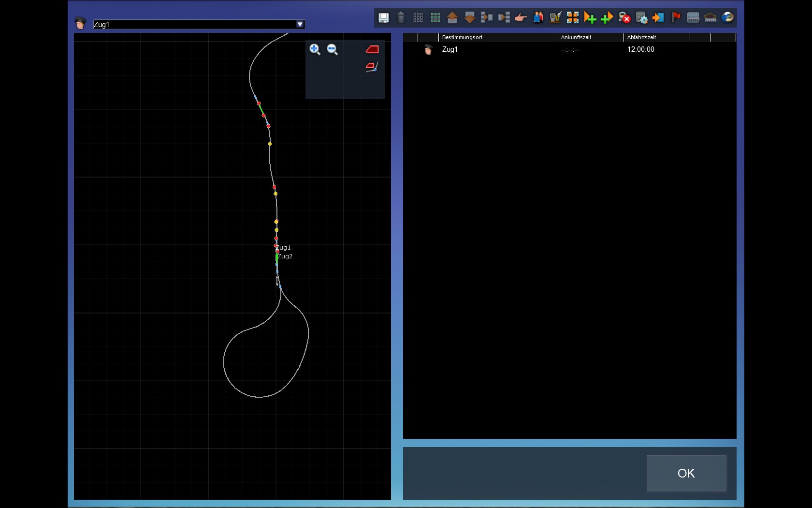The height and width of the screenshot is (508, 812).
Task: Click the two passengers icon
Action: [538, 18]
